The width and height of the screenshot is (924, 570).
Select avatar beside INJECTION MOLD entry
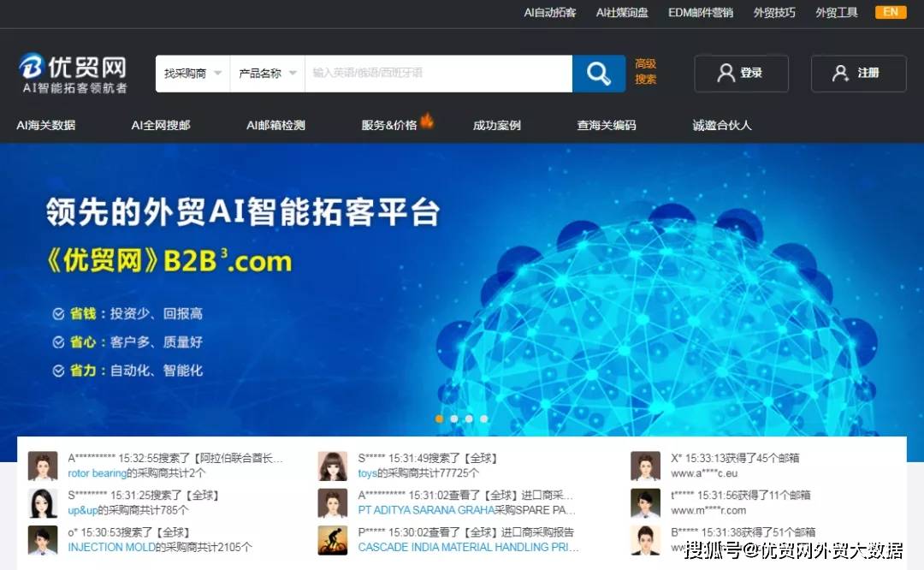click(43, 540)
